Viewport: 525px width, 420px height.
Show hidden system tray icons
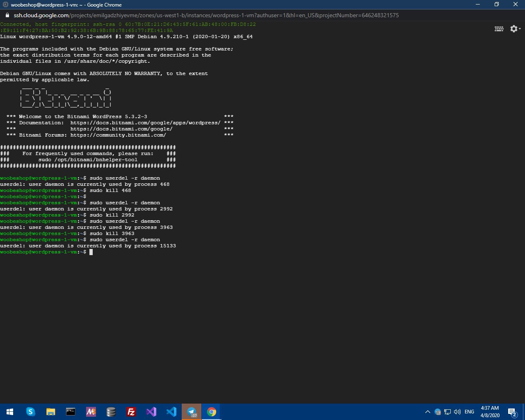(x=427, y=412)
